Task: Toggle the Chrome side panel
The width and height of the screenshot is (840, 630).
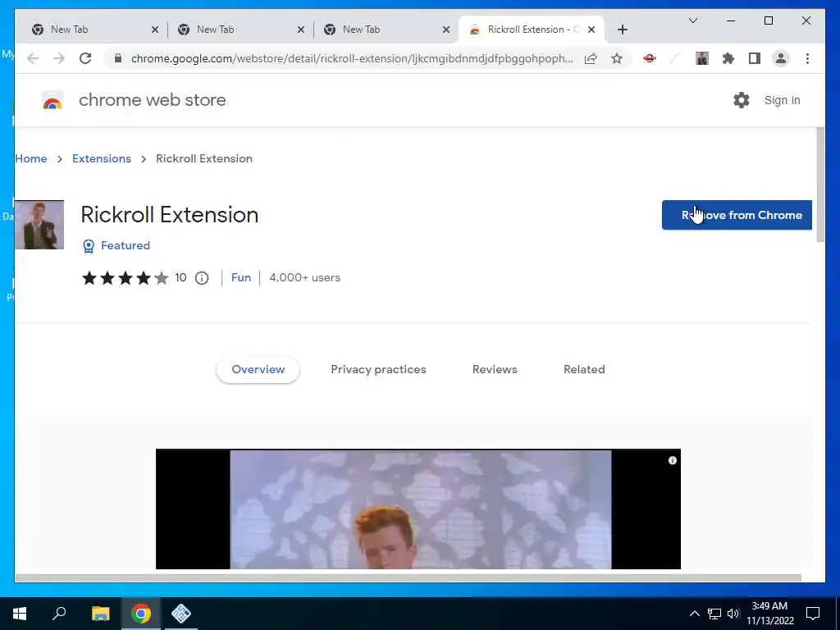Action: click(755, 58)
